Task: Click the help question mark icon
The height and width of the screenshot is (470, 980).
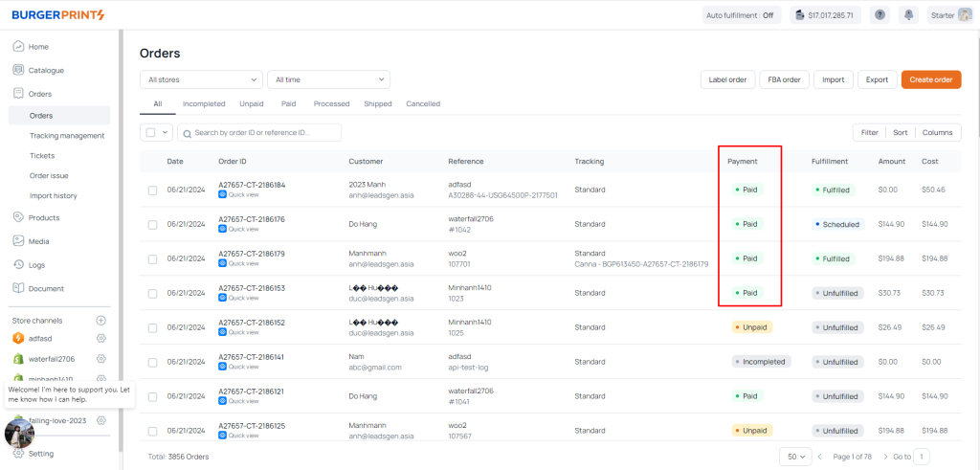Action: pyautogui.click(x=880, y=15)
